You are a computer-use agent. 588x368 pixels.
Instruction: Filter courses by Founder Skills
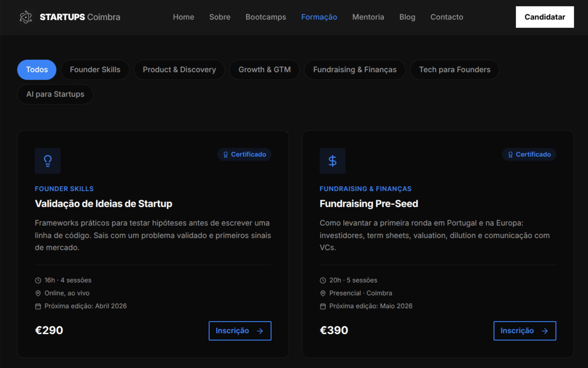(95, 70)
